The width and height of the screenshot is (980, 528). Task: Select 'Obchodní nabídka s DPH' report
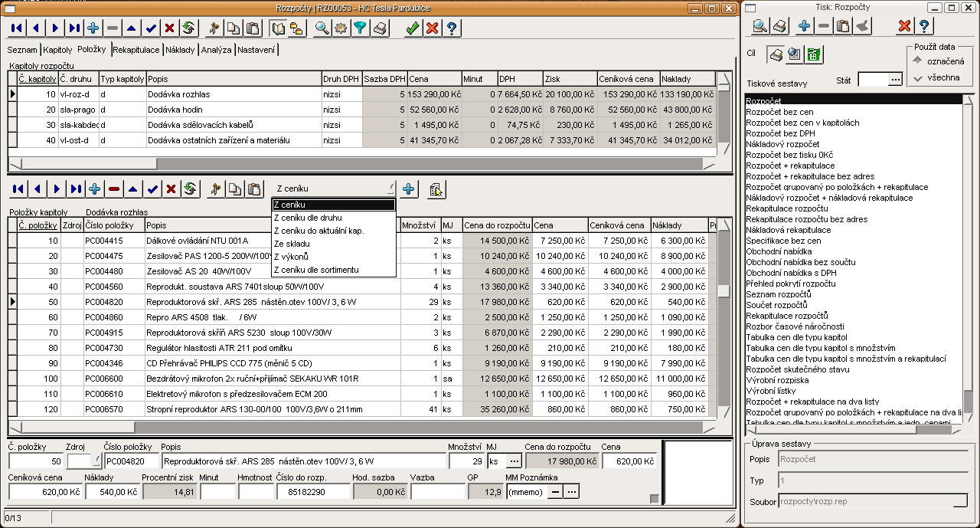click(791, 273)
